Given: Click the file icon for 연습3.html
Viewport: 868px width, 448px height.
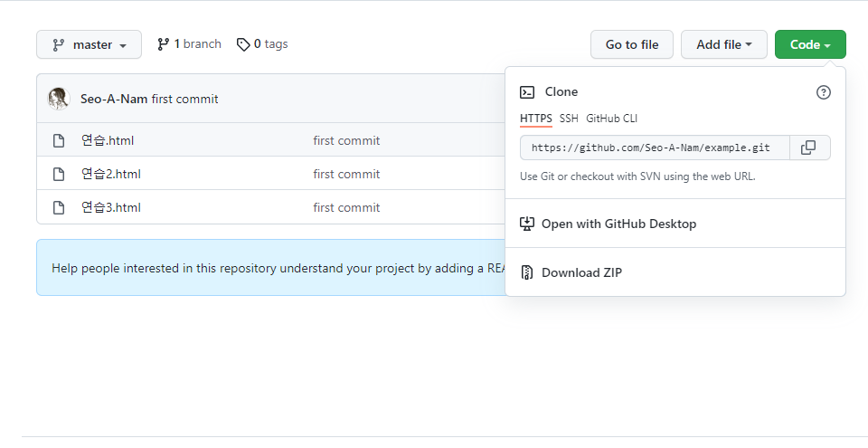Looking at the screenshot, I should pos(59,207).
